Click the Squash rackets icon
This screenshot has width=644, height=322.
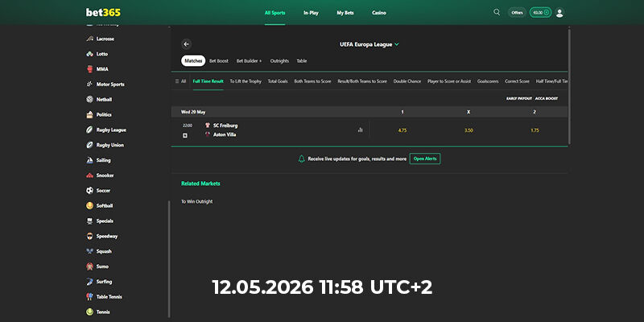click(89, 251)
